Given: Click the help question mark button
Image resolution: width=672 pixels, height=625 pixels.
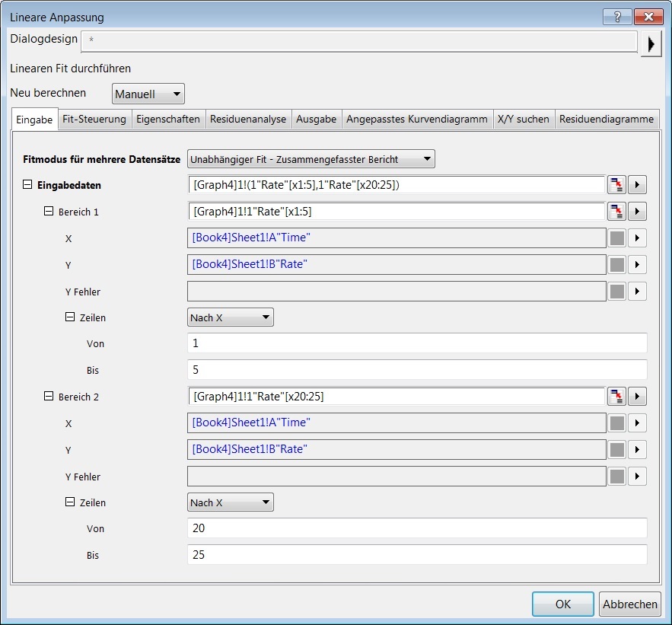Looking at the screenshot, I should click(x=617, y=17).
